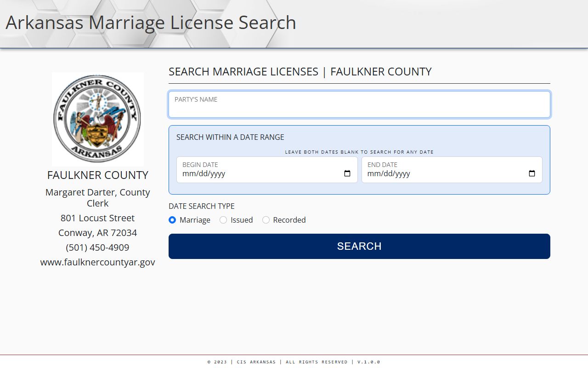Viewport: 588px width, 368px height.
Task: Click the Arkansas Marriage License Search title
Action: [151, 23]
